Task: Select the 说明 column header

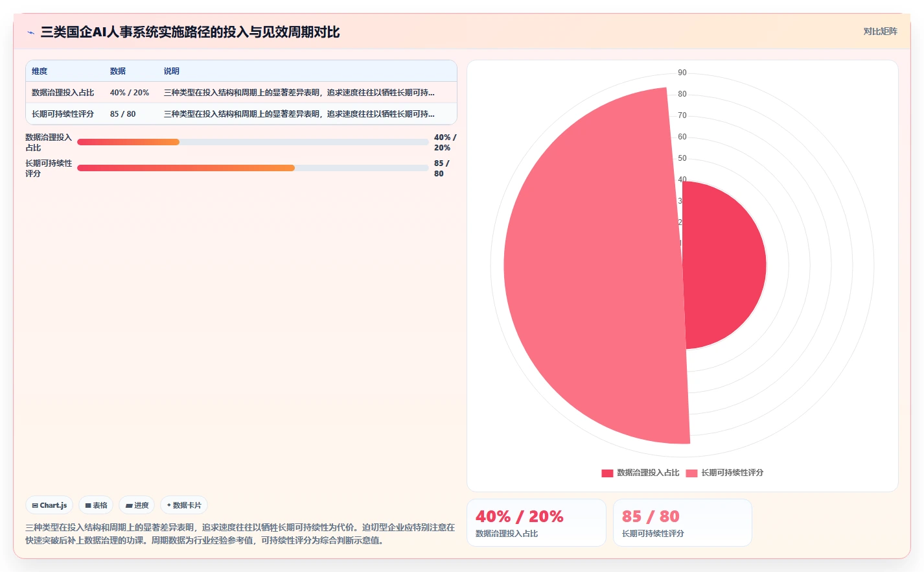Action: point(172,71)
